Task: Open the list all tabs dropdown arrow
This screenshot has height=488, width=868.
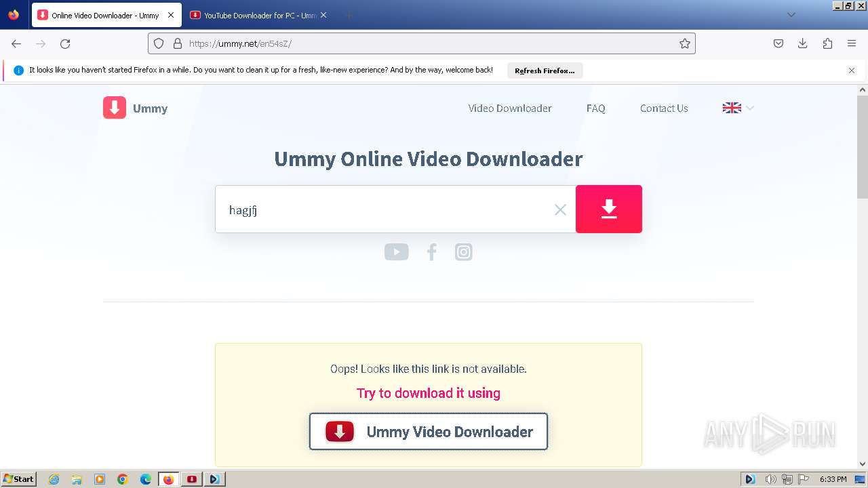Action: pos(791,15)
